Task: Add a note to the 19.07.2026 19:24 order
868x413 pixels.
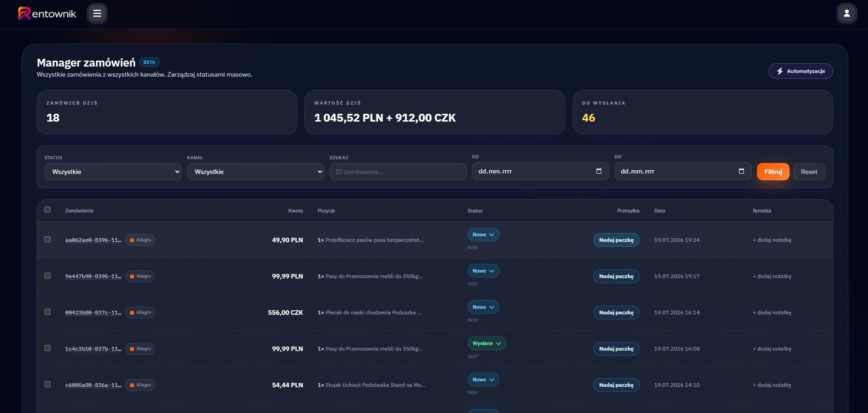Action: point(772,240)
